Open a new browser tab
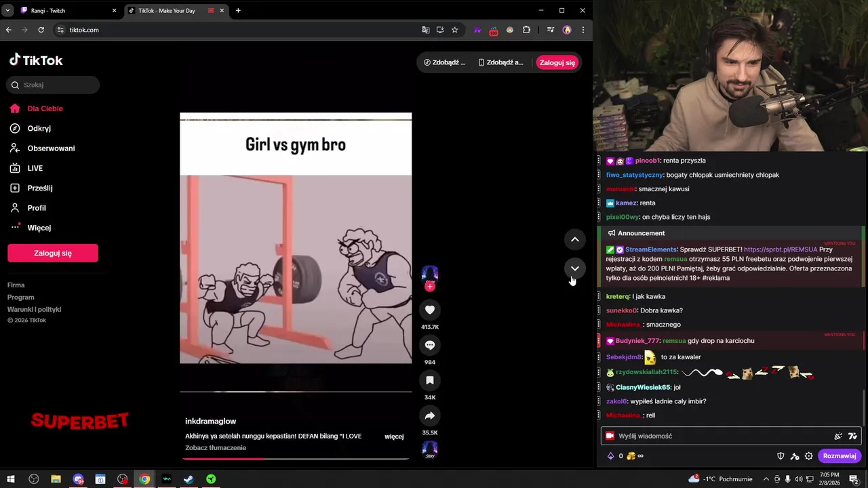Image resolution: width=868 pixels, height=488 pixels. click(238, 11)
